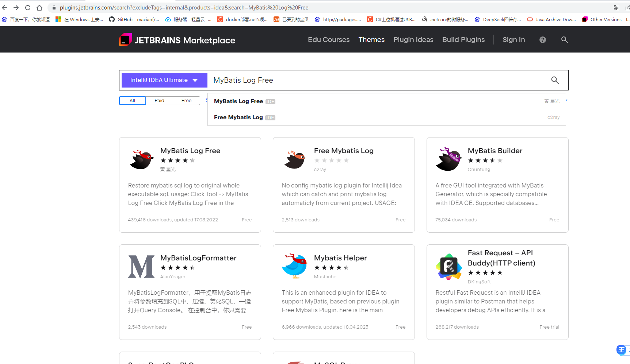Open the Windows bookmark in bookmarks bar
This screenshot has width=630, height=364.
click(80, 20)
